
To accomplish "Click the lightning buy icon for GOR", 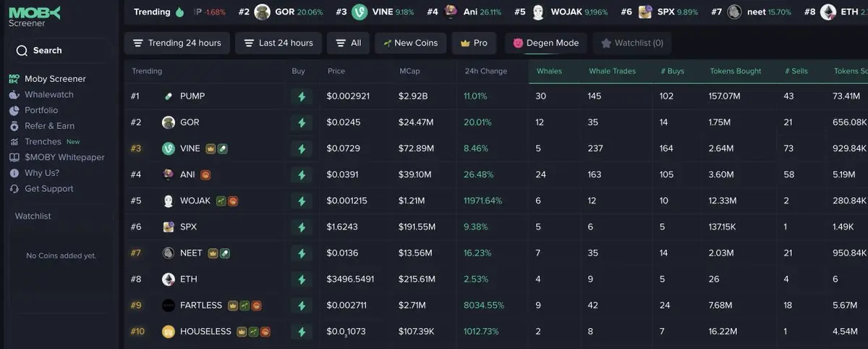I will pyautogui.click(x=302, y=122).
